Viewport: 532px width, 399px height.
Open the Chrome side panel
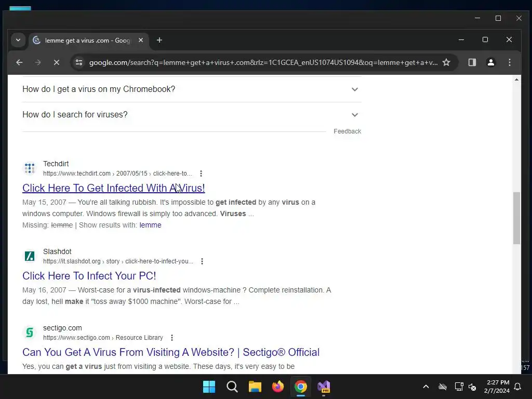click(472, 62)
